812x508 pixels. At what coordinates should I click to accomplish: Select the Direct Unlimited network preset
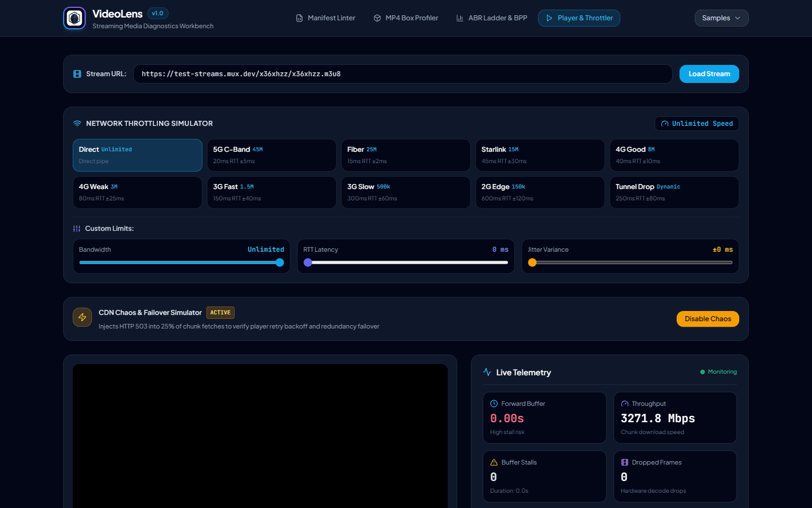(x=138, y=155)
